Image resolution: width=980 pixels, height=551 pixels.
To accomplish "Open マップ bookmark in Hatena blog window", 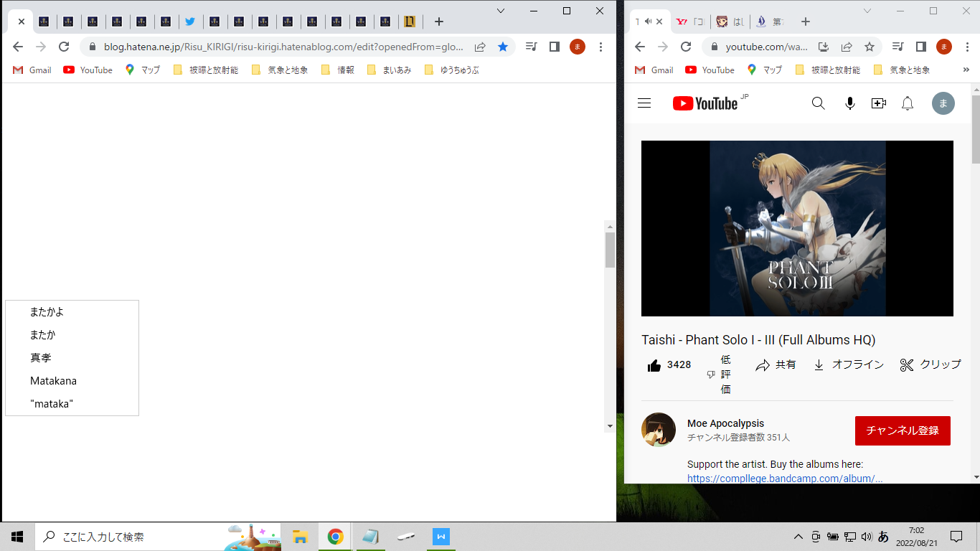I will pos(142,70).
